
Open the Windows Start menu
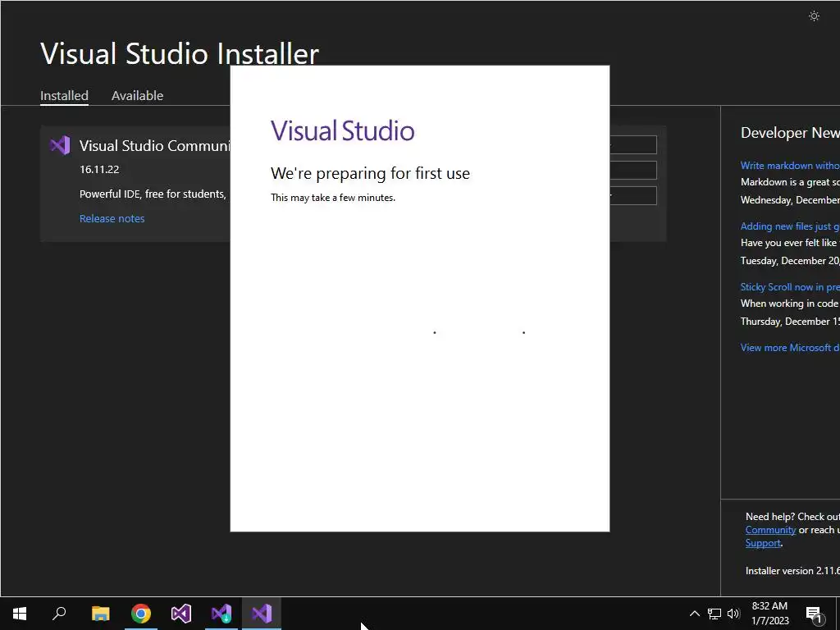pyautogui.click(x=20, y=614)
